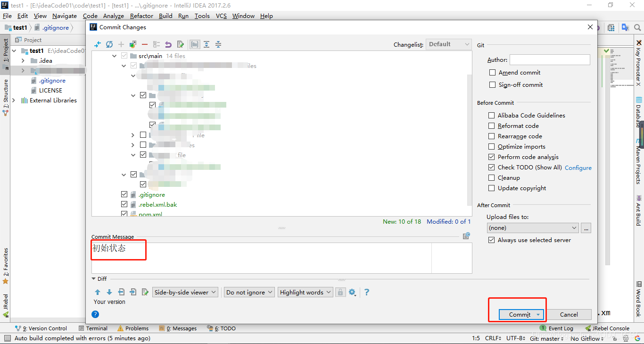The width and height of the screenshot is (644, 344).
Task: Click the Collapse All icon
Action: pyautogui.click(x=218, y=44)
